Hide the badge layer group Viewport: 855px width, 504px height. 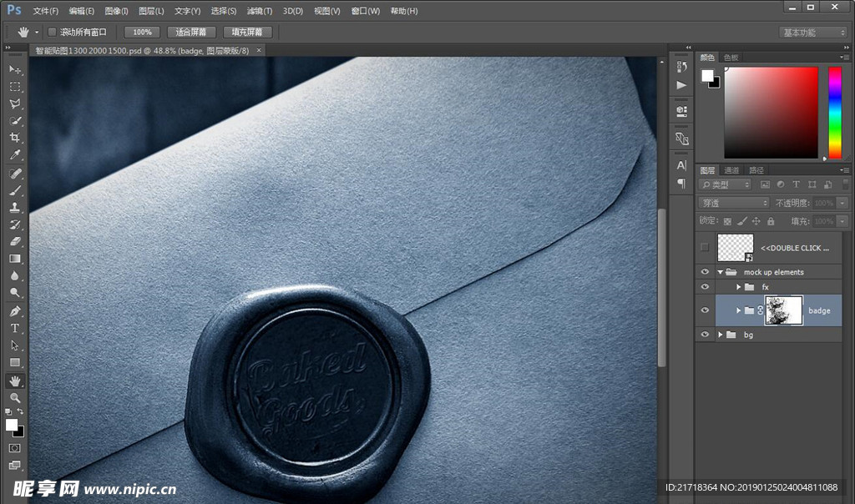click(x=706, y=310)
